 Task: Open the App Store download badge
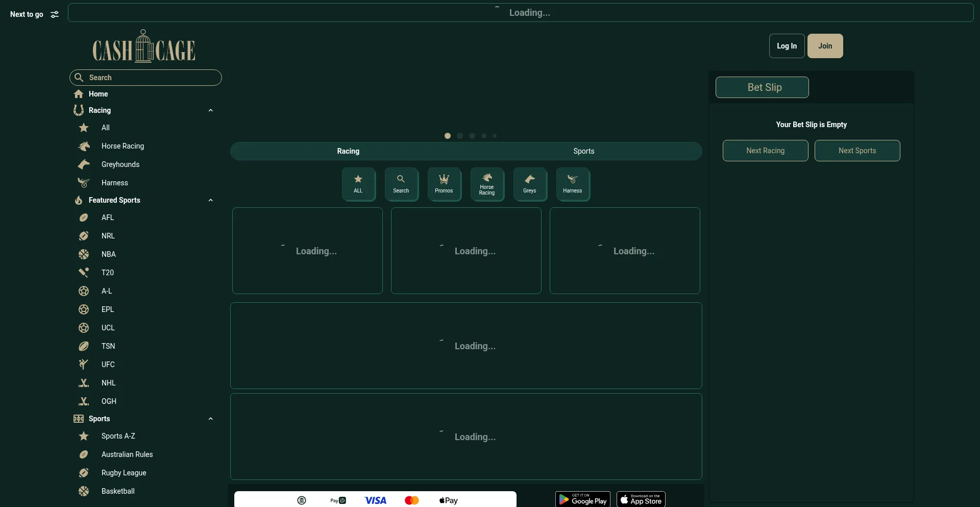641,499
